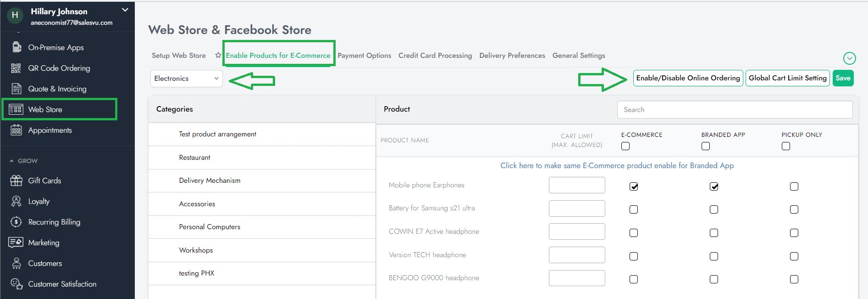Image resolution: width=868 pixels, height=299 pixels.
Task: Click the green circled chevron expander
Action: pyautogui.click(x=849, y=58)
